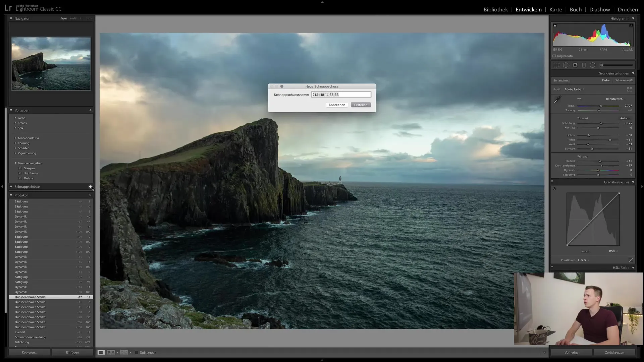644x362 pixels.
Task: Hide the top module bar arrow
Action: (322, 2)
